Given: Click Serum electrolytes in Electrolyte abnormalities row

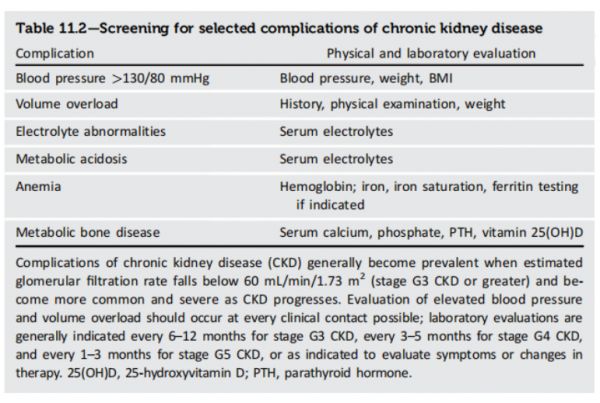Looking at the screenshot, I should (x=336, y=131).
